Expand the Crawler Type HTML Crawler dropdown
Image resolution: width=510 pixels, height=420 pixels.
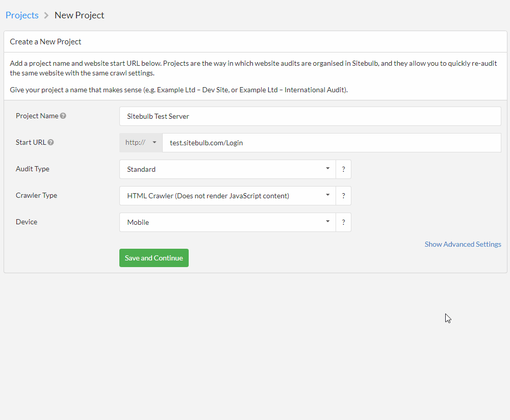227,196
